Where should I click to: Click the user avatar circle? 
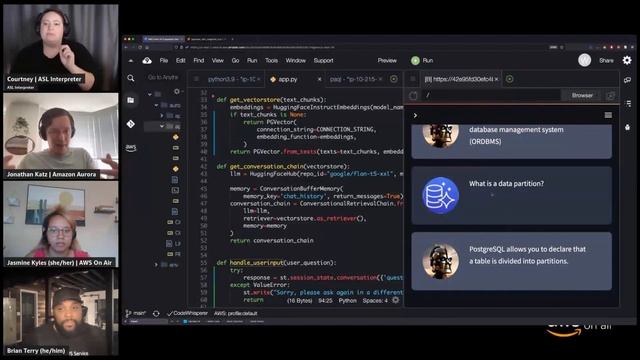click(584, 60)
